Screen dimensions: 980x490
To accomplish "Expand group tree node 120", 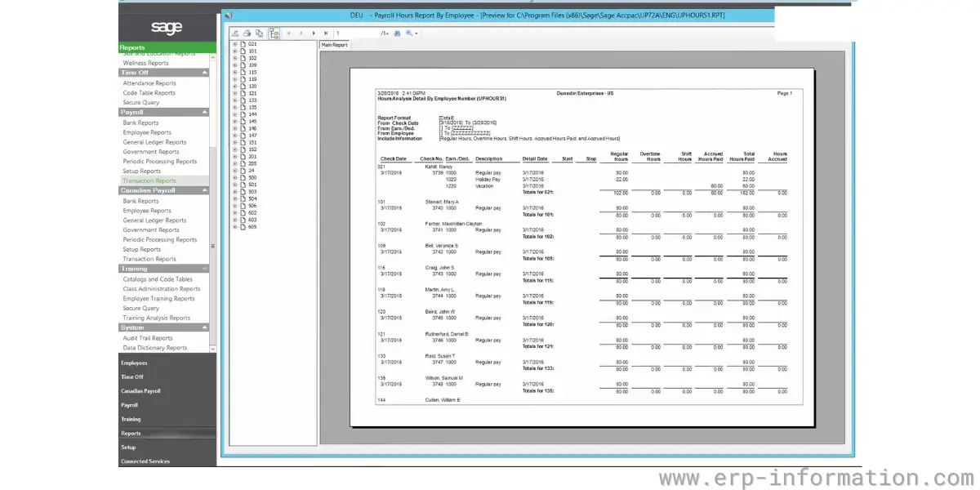I will tap(234, 86).
